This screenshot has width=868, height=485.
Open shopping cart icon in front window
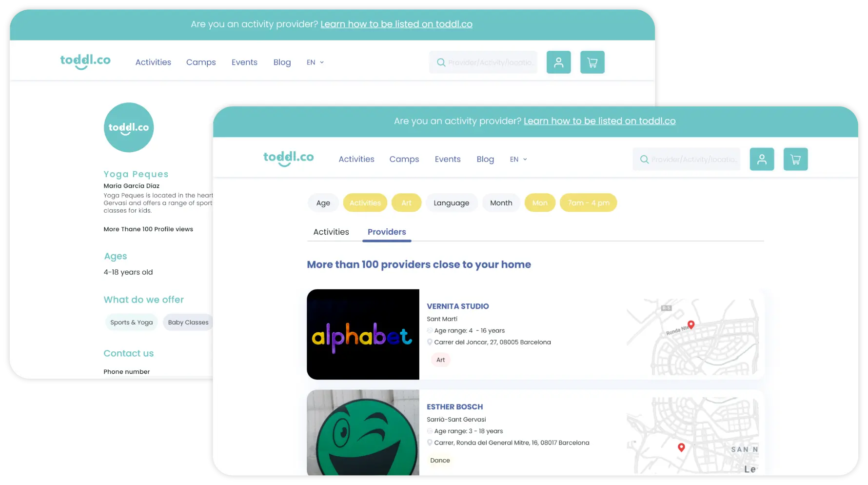[x=795, y=159]
